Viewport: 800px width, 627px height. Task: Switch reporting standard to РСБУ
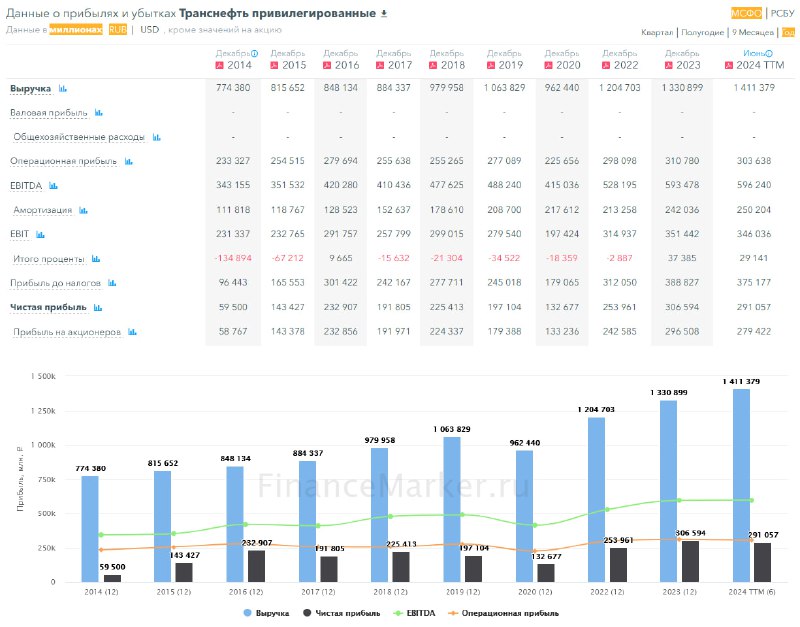coord(782,13)
